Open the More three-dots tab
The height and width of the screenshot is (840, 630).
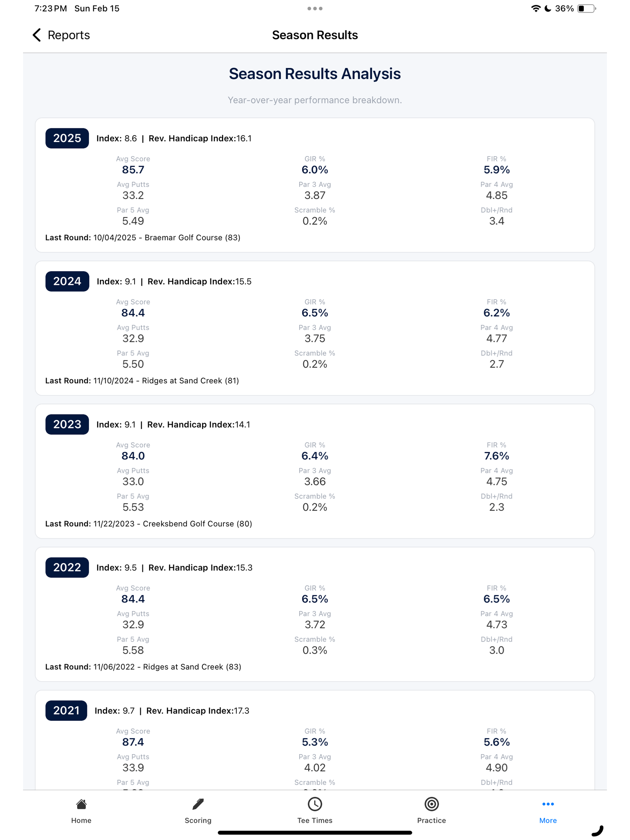548,804
